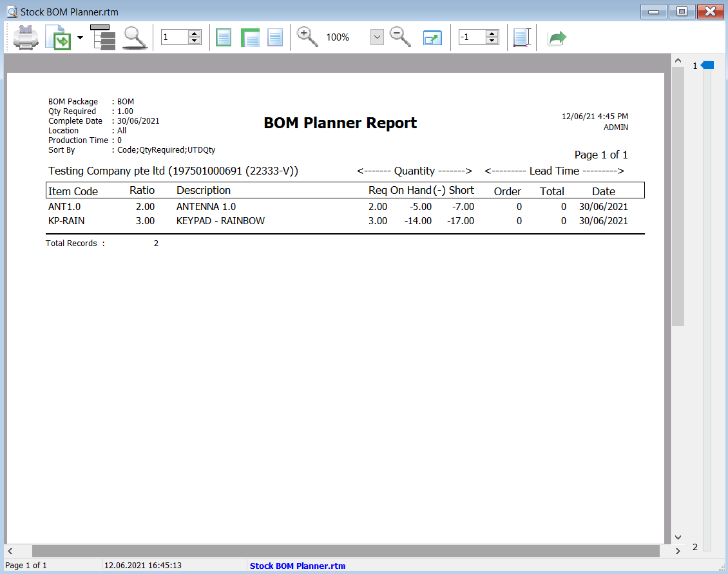Toggle the Fit Width view mode

(x=250, y=37)
